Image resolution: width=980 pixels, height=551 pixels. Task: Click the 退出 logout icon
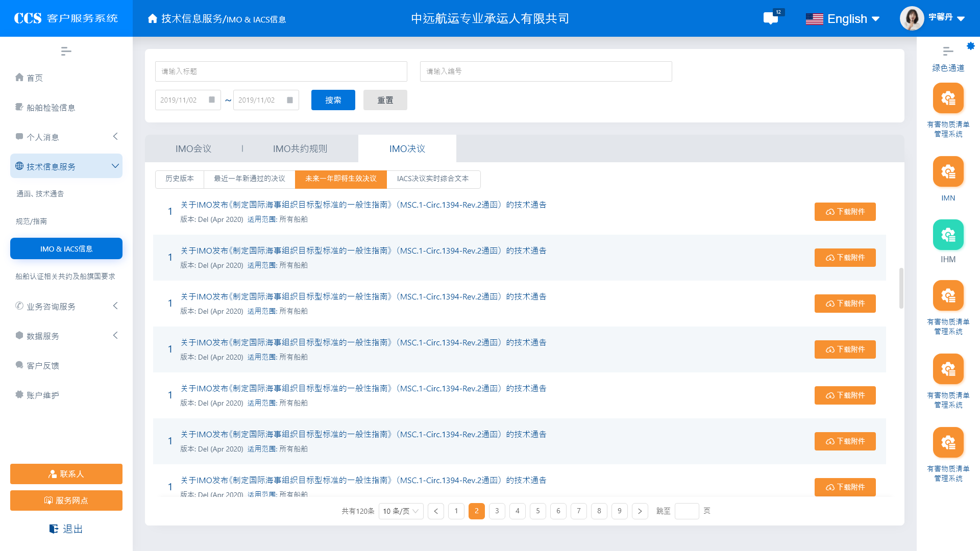pyautogui.click(x=54, y=529)
